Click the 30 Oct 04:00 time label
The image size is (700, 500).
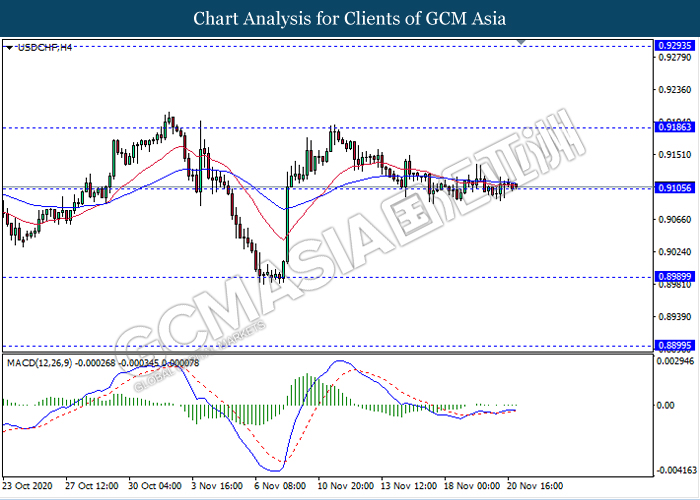click(x=155, y=485)
